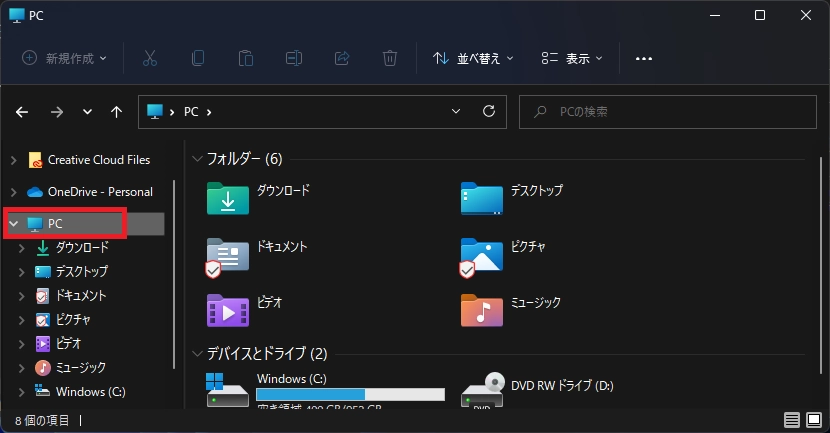Select the ドキュメント folder icon
The width and height of the screenshot is (830, 433).
pyautogui.click(x=228, y=258)
